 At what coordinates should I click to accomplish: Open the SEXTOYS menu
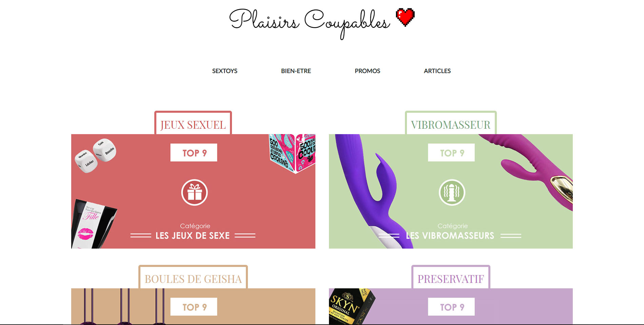click(225, 71)
